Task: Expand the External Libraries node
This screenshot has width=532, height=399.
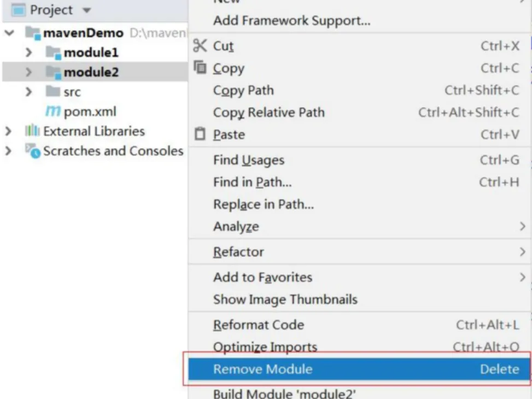Action: [x=9, y=131]
